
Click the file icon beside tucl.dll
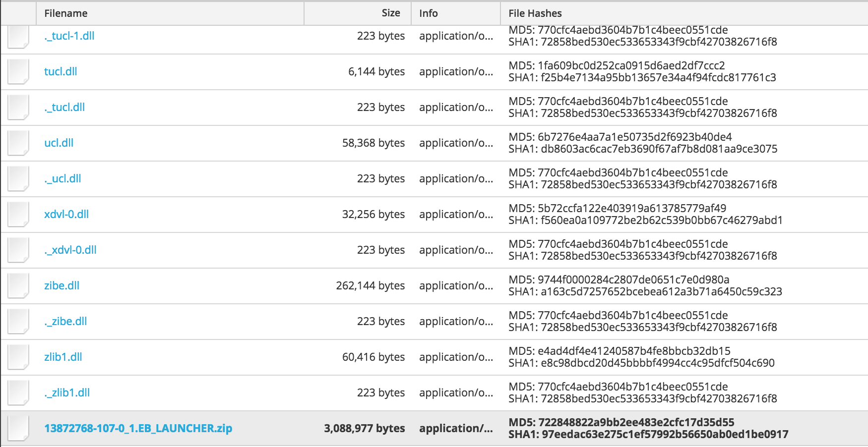click(x=18, y=72)
